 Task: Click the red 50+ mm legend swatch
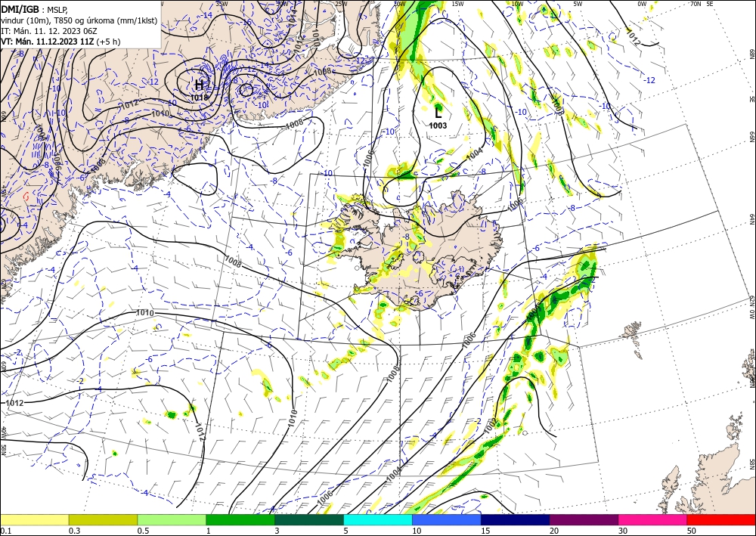click(721, 519)
